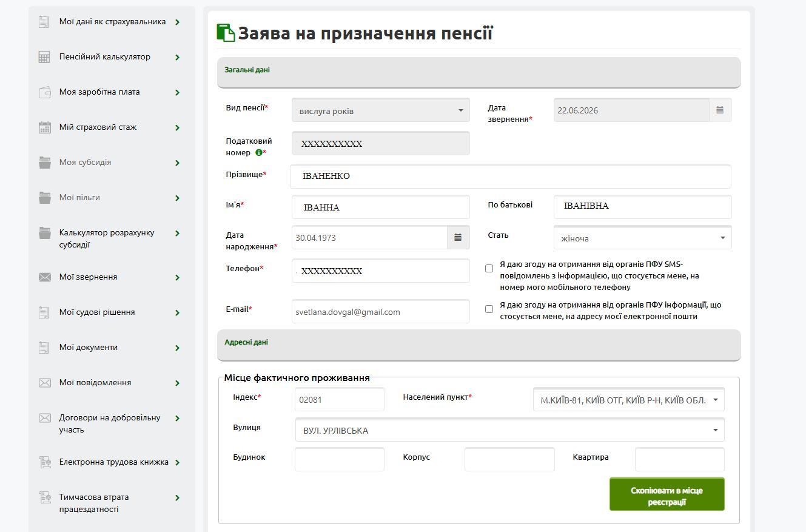Expand the chevron next to 'Мої звернення'
Image resolution: width=806 pixels, height=532 pixels.
[x=178, y=278]
